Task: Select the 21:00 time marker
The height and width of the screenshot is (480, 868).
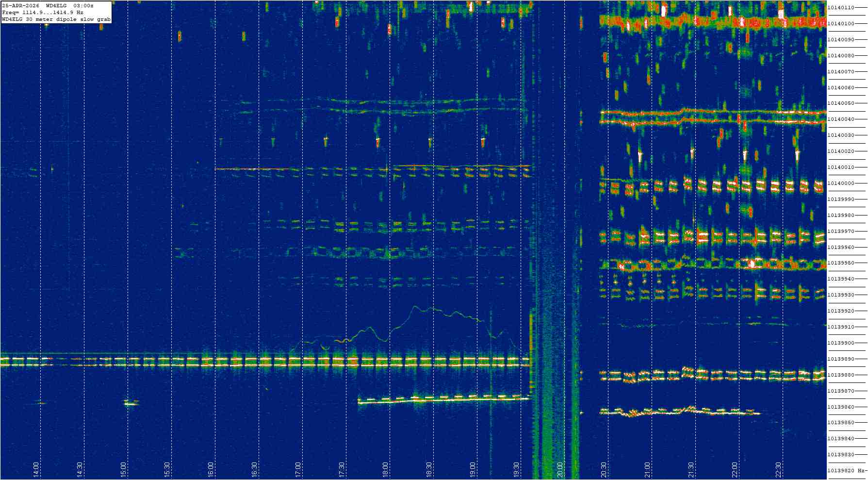Action: 647,469
